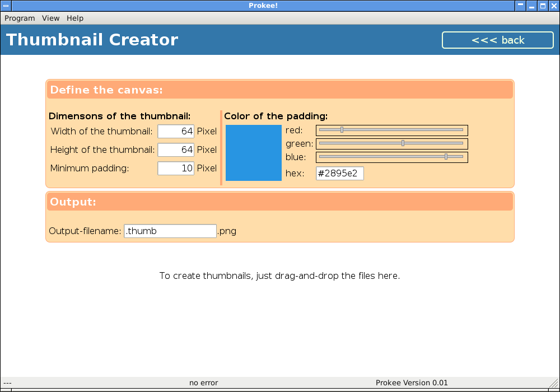Image resolution: width=560 pixels, height=392 pixels.
Task: Select the Minimum padding input box
Action: click(176, 169)
